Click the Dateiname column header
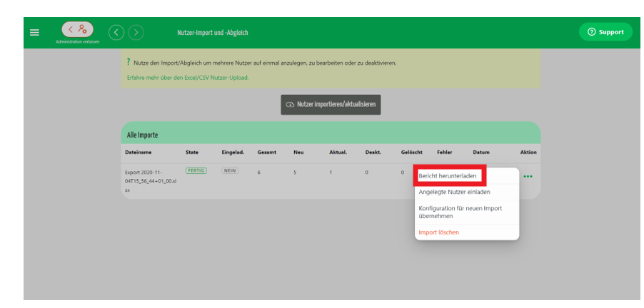This screenshot has width=644, height=308. coord(138,152)
